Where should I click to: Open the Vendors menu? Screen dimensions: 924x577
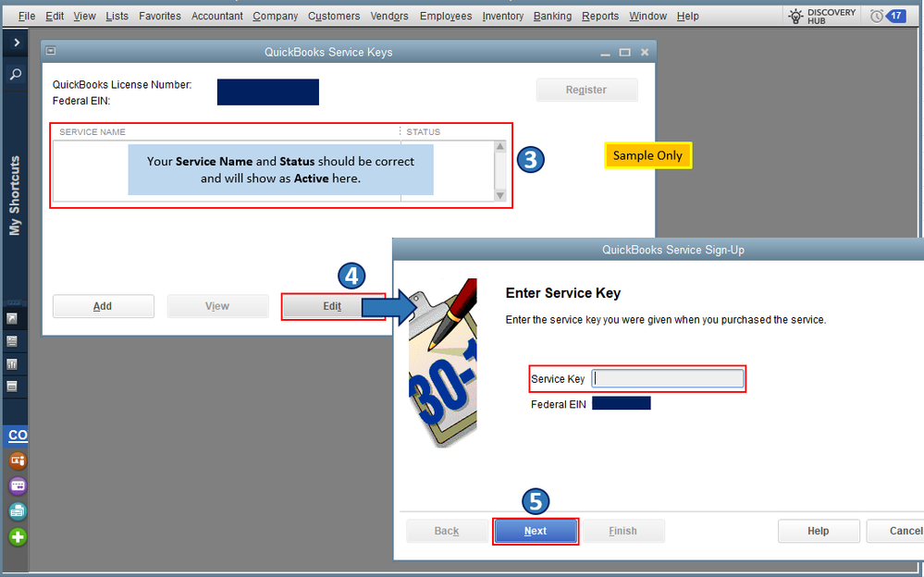pyautogui.click(x=389, y=16)
